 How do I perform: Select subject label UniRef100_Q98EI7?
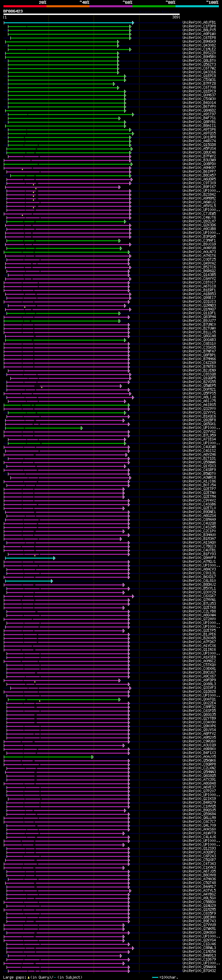[199, 298]
